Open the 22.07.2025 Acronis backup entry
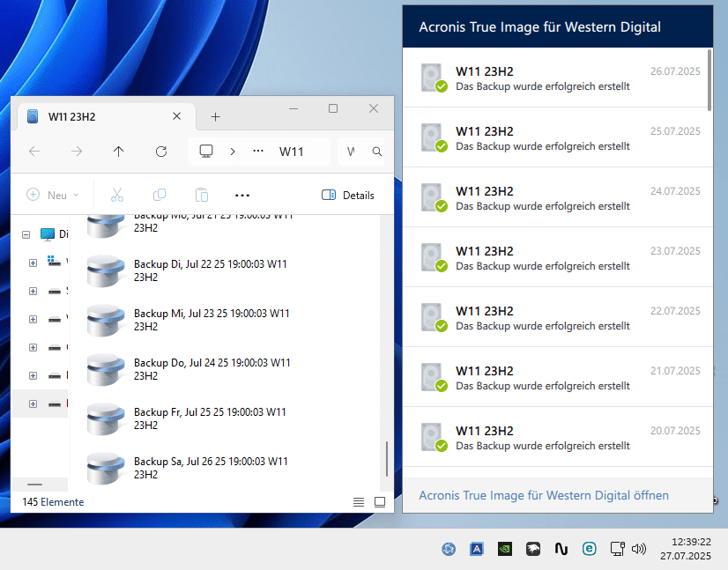The image size is (728, 570). 557,317
